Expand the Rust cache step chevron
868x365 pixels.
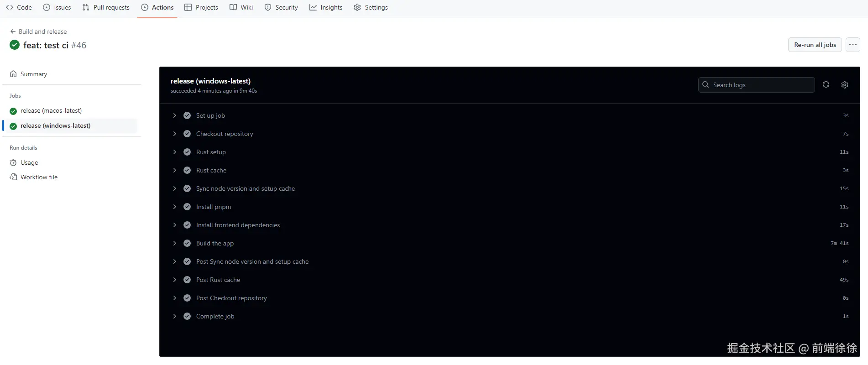coord(174,170)
